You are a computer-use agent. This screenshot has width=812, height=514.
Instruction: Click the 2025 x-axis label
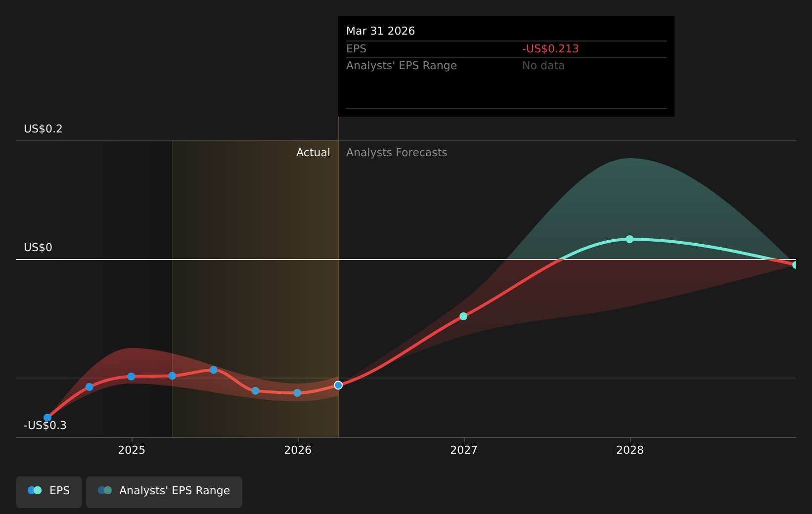pos(132,450)
